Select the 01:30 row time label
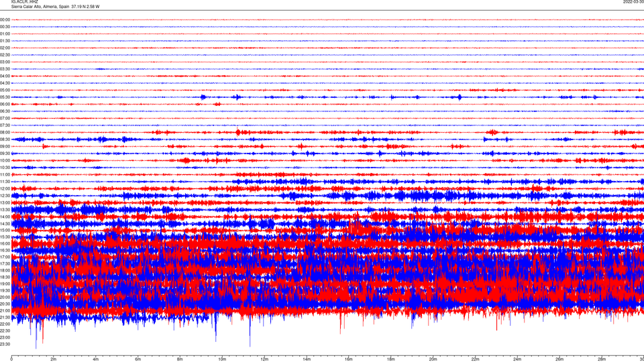 point(5,41)
